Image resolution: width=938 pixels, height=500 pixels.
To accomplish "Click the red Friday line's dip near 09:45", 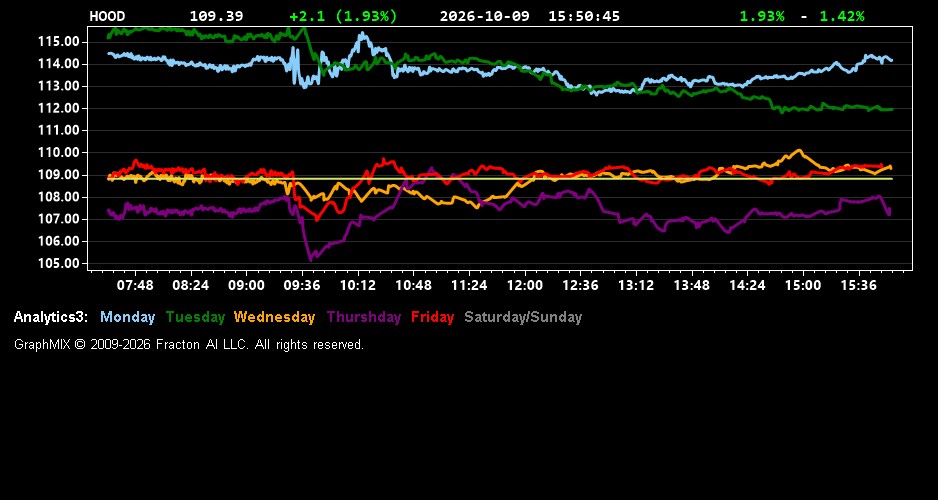I will click(317, 219).
